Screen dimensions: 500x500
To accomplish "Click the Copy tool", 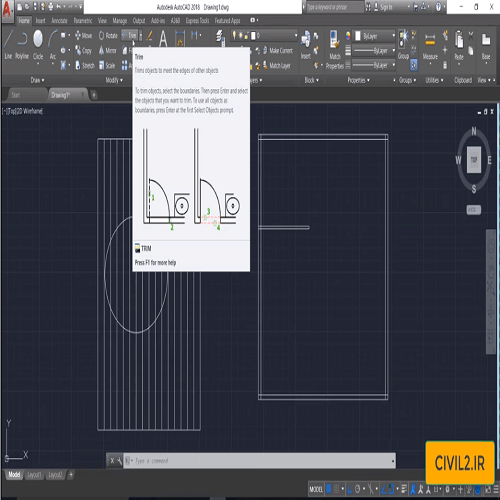I will [x=83, y=51].
